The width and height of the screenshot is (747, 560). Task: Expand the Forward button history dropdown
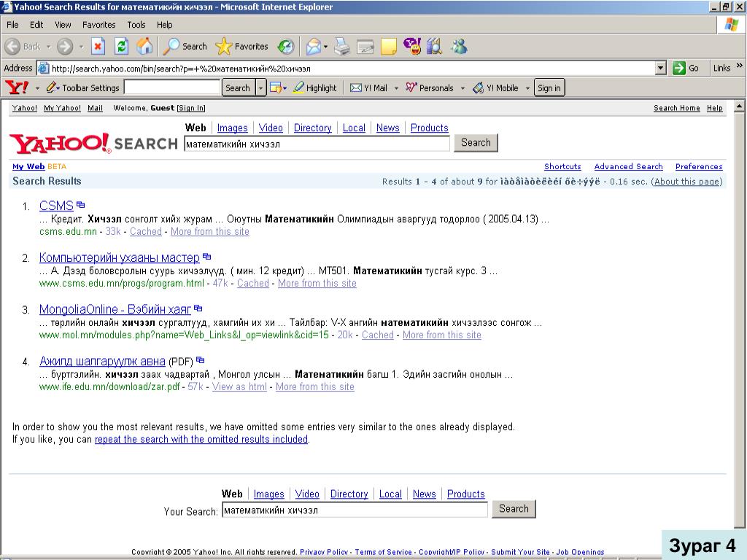[81, 47]
